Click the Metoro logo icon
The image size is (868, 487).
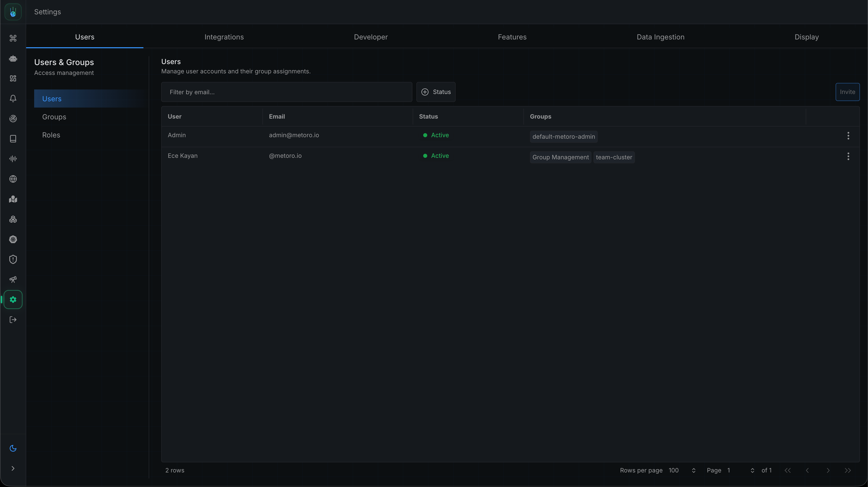[x=13, y=12]
